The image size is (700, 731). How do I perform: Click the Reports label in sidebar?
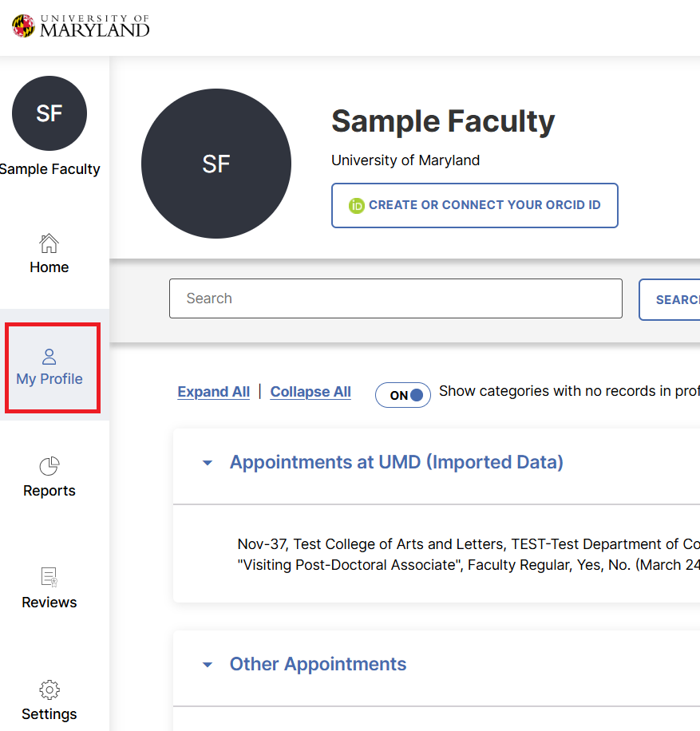coord(49,491)
